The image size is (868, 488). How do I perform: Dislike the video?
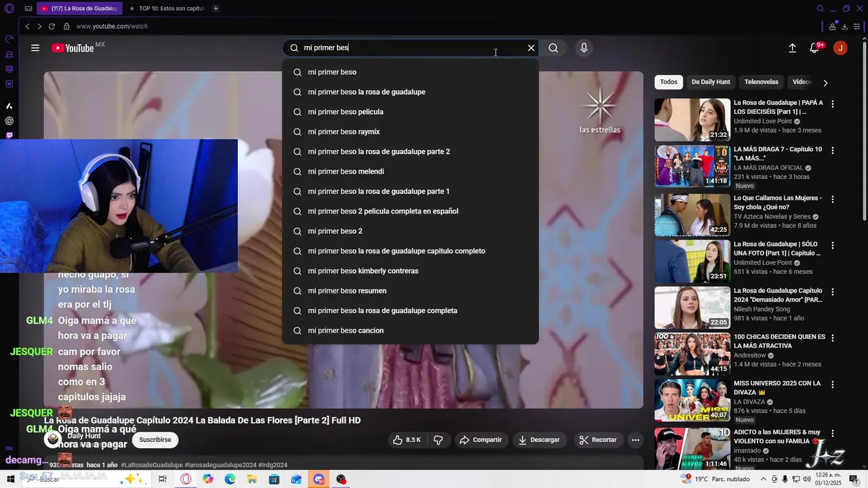pos(438,440)
